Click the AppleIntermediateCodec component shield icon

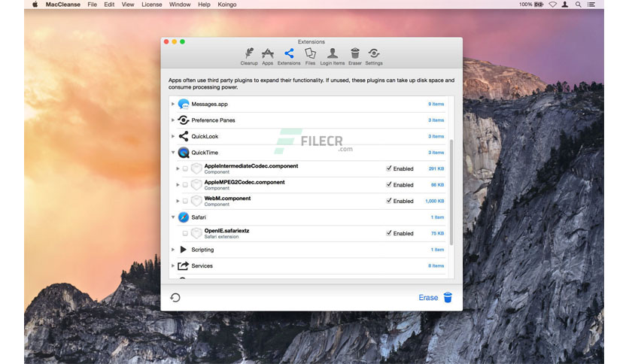[x=196, y=168]
